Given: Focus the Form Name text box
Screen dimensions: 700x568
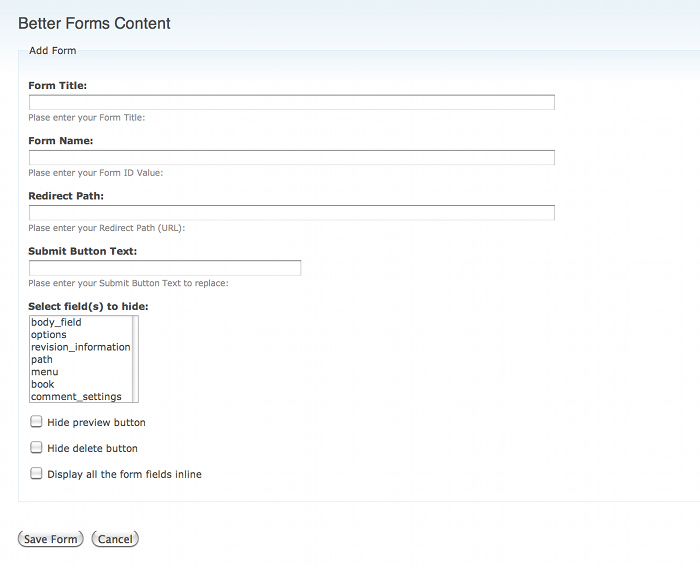Looking at the screenshot, I should click(x=291, y=157).
